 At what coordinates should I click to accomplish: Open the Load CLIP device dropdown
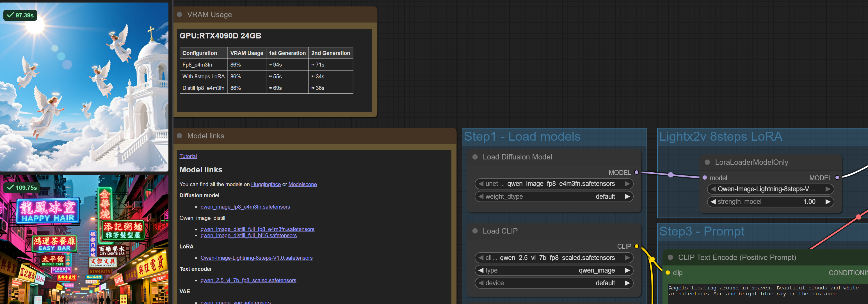coord(554,283)
